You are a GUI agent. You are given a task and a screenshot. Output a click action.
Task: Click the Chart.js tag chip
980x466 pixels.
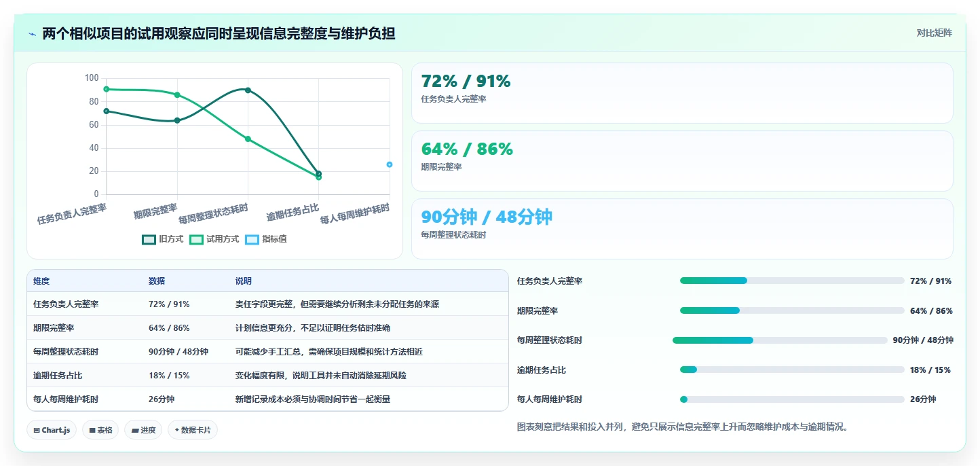[52, 430]
